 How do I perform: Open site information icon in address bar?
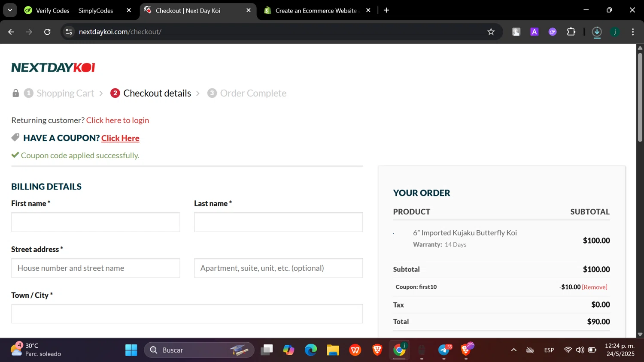coord(69,32)
